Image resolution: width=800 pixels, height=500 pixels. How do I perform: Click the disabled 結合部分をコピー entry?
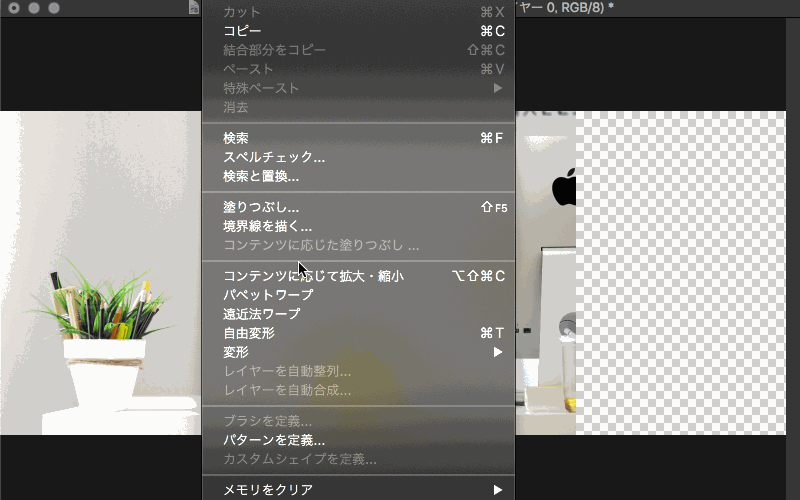(x=358, y=50)
